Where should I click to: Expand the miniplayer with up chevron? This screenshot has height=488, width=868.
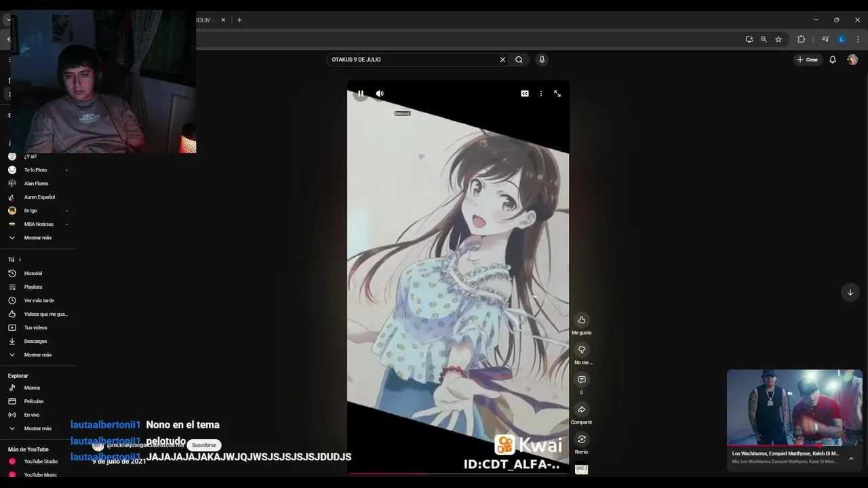851,458
